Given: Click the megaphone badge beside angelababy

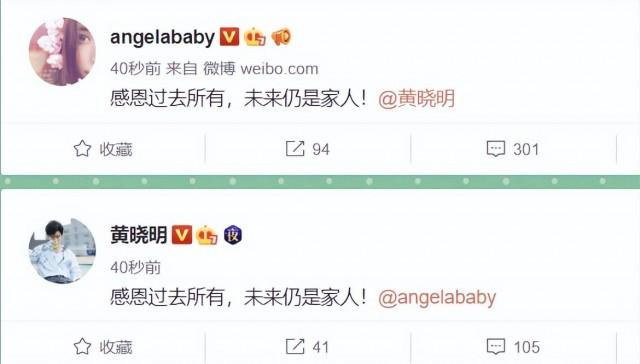Looking at the screenshot, I should 281,37.
